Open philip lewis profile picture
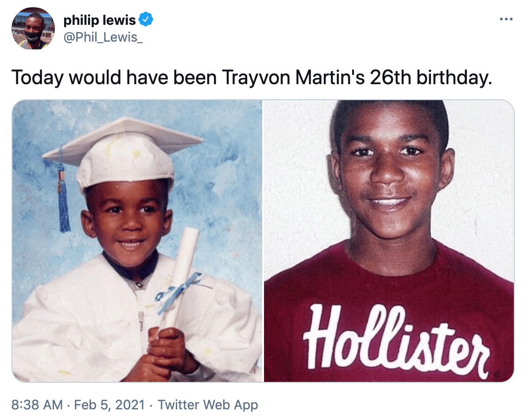The image size is (528, 420). pyautogui.click(x=33, y=28)
